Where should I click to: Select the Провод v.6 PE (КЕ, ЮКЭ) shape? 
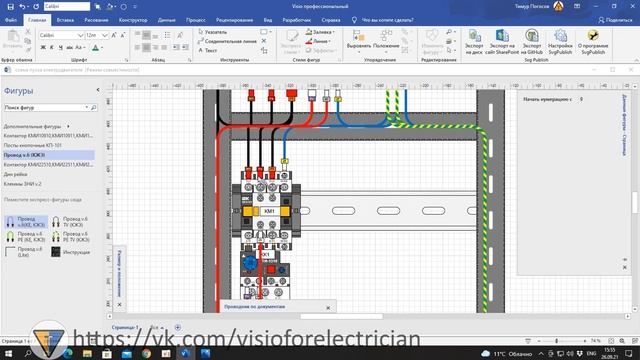(x=26, y=237)
